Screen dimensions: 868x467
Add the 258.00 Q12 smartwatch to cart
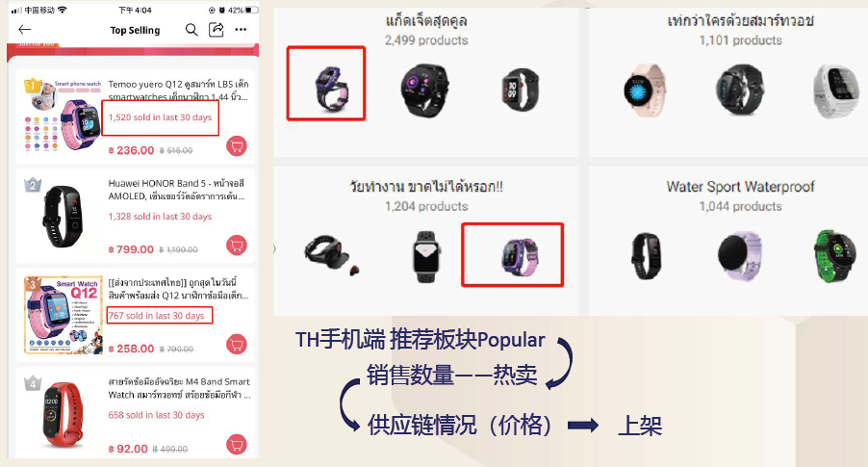pos(237,345)
